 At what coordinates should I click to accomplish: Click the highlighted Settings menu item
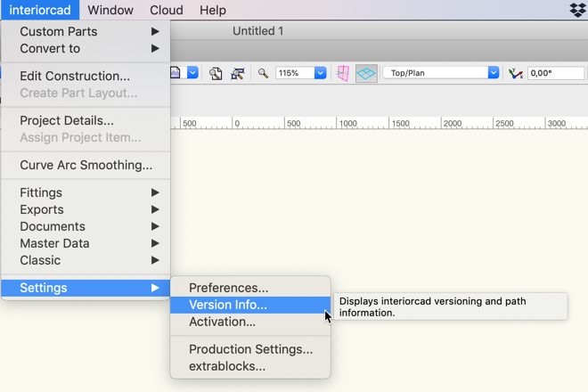[x=86, y=288]
